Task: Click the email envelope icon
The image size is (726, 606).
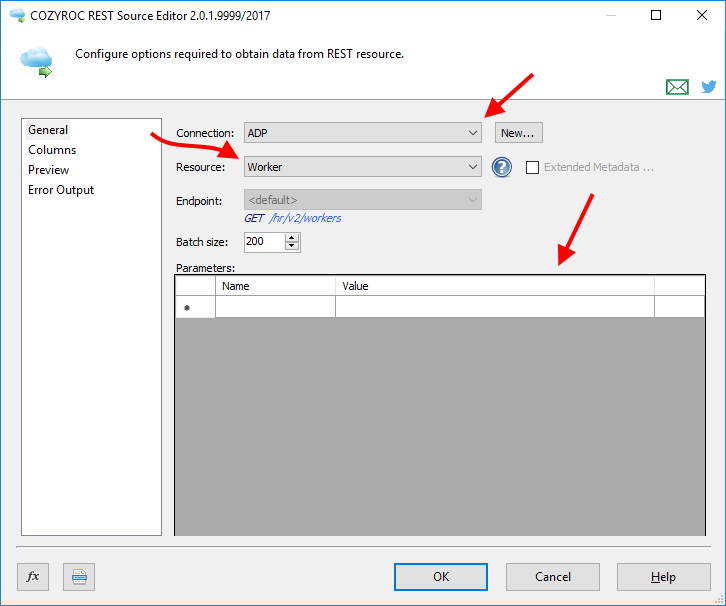Action: (x=677, y=87)
